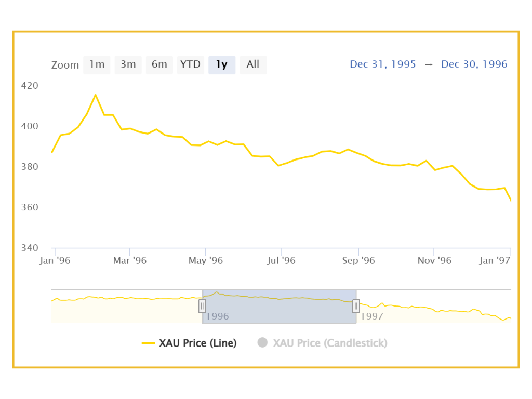Edit the Dec 31, 1995 start date

[x=383, y=64]
